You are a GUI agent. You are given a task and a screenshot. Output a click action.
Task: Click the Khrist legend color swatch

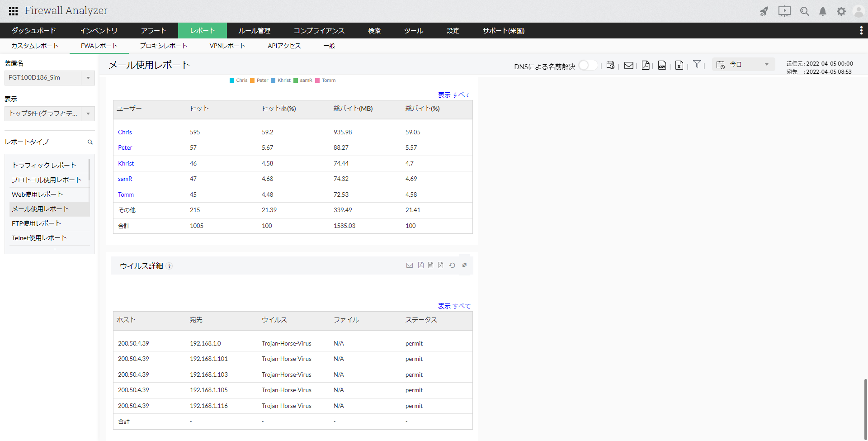[x=273, y=81]
